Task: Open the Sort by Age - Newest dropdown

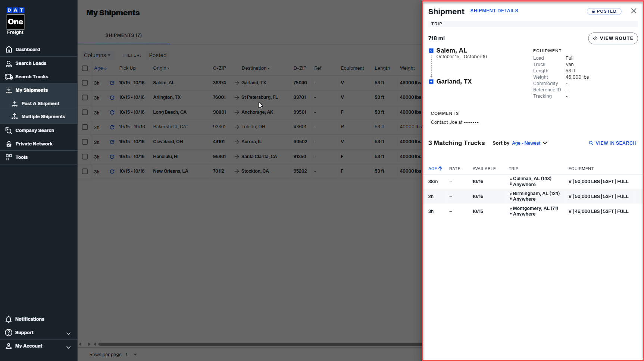Action: (529, 143)
